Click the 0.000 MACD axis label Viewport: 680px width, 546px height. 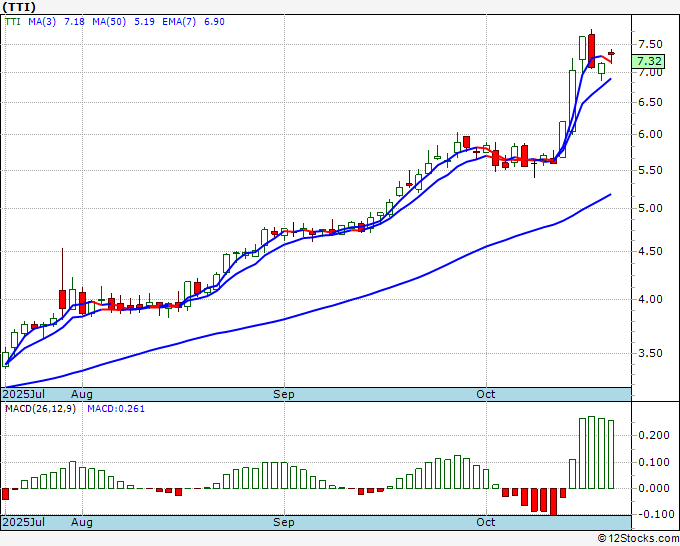coord(654,488)
